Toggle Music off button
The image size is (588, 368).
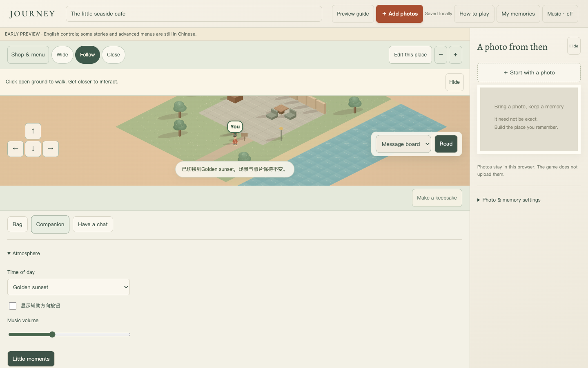pyautogui.click(x=560, y=14)
